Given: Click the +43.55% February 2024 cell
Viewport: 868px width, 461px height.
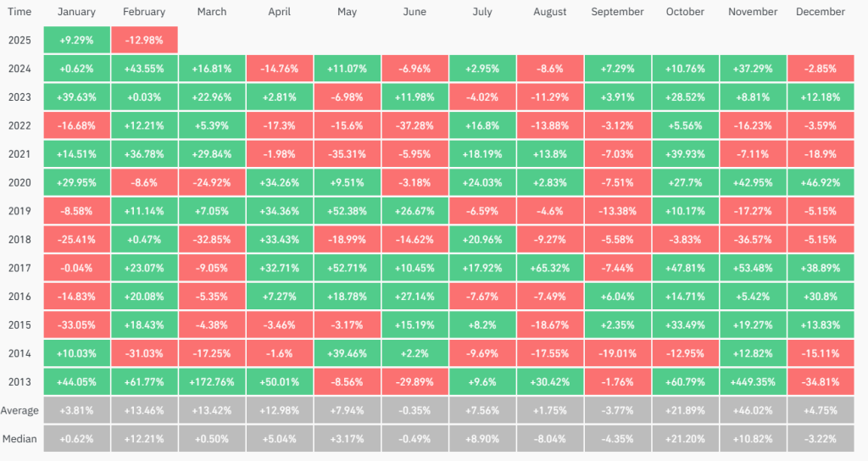Looking at the screenshot, I should pyautogui.click(x=144, y=69).
